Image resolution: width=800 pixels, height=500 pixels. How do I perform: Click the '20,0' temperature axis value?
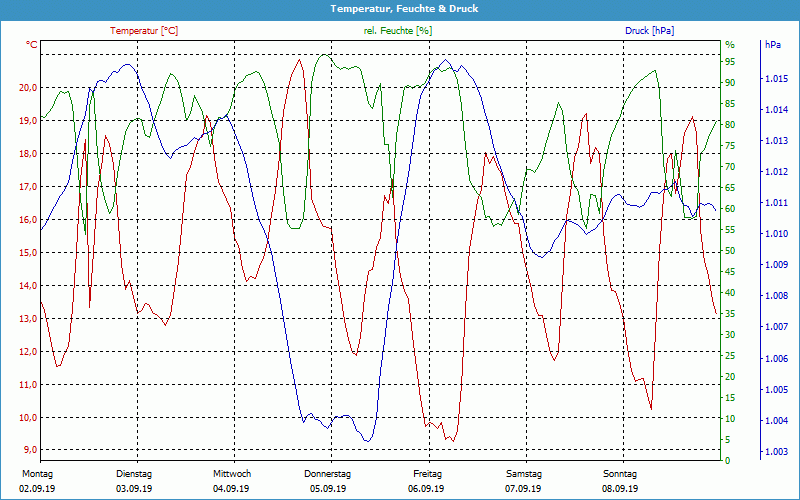[x=28, y=88]
